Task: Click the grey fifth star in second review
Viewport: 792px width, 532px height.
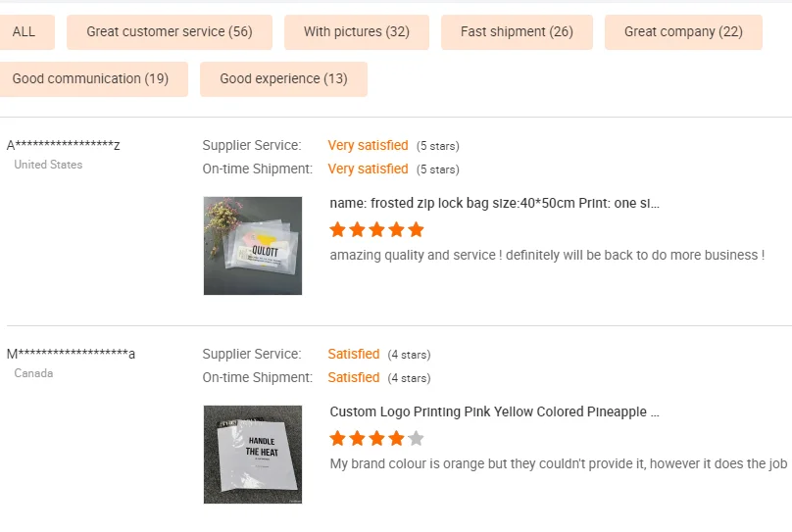Action: (416, 439)
